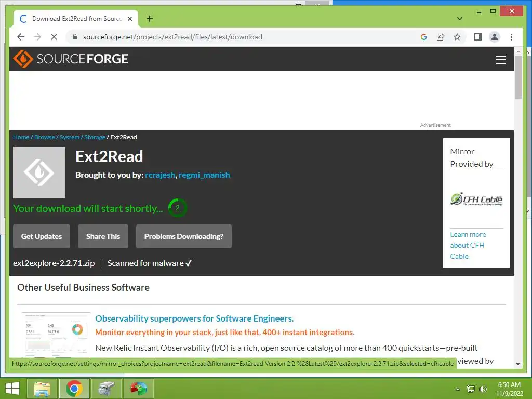The image size is (532, 399).
Task: Open the Chrome profile avatar
Action: [x=495, y=37]
